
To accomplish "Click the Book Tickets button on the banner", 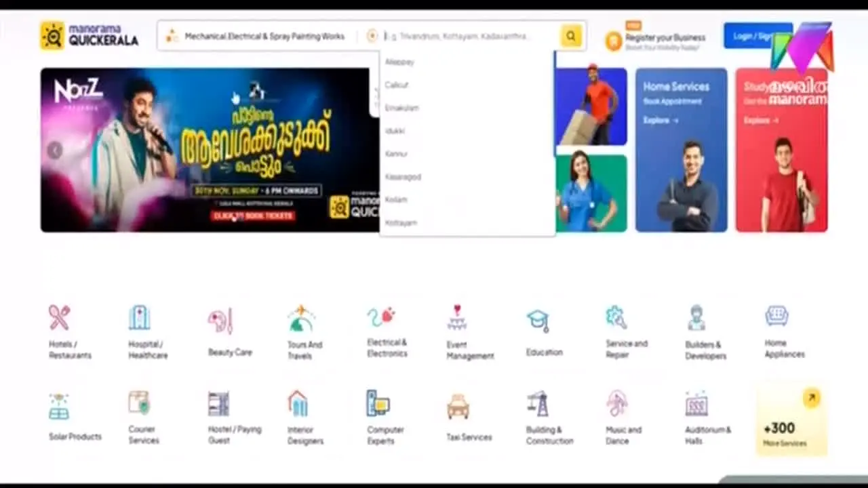I will (x=252, y=216).
